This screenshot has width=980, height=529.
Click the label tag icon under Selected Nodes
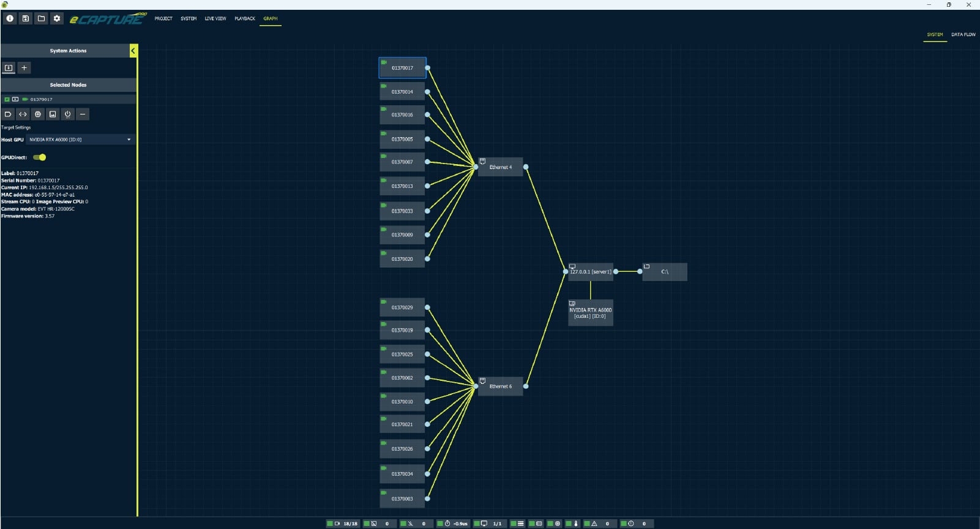click(x=8, y=114)
